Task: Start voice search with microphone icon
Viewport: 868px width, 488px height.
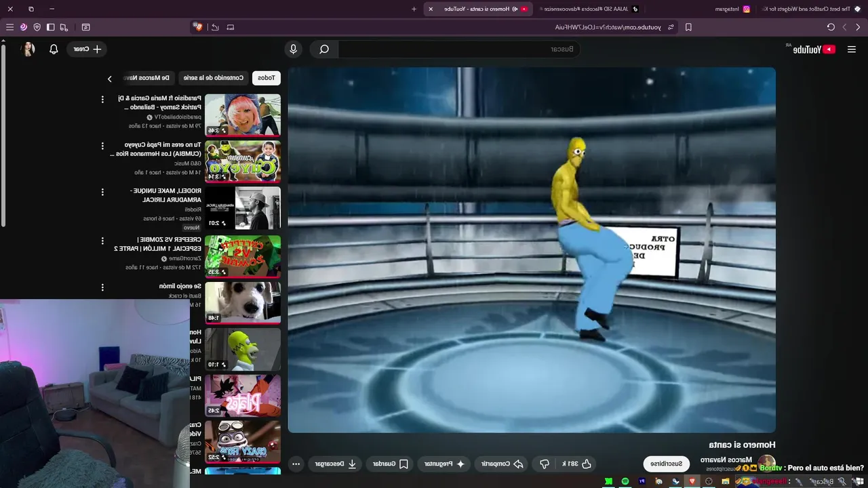Action: pos(293,49)
